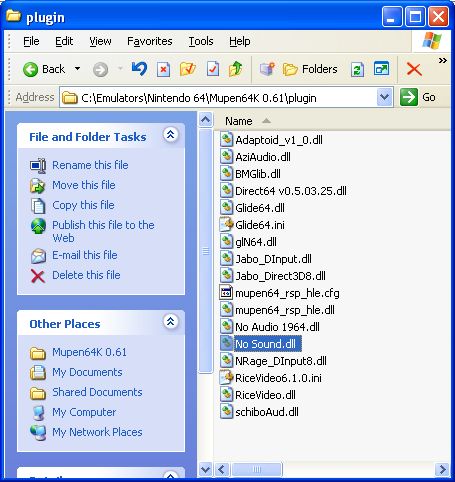Open My Network Places link
The image size is (455, 482).
pos(97,432)
